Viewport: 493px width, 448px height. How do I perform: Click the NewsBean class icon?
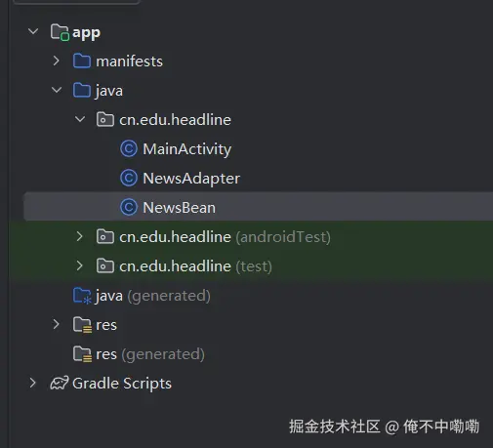(x=129, y=208)
